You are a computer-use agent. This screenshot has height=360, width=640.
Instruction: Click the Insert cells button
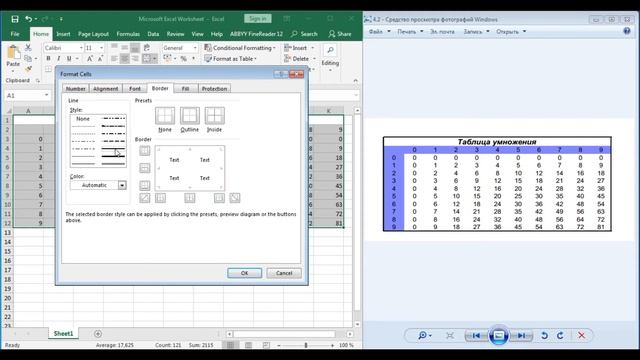pos(299,48)
